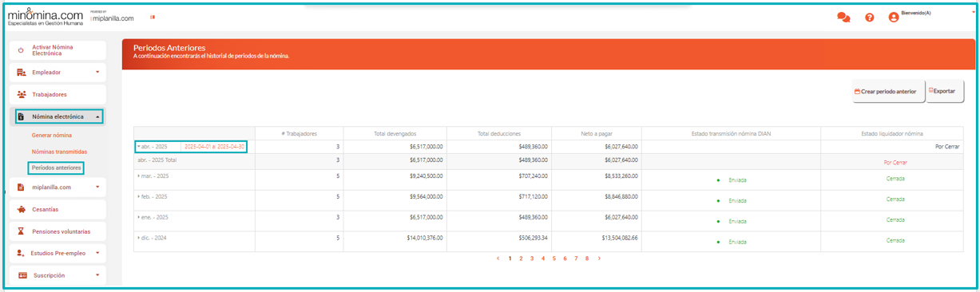
Task: Open the chat messages icon
Action: coord(843,17)
